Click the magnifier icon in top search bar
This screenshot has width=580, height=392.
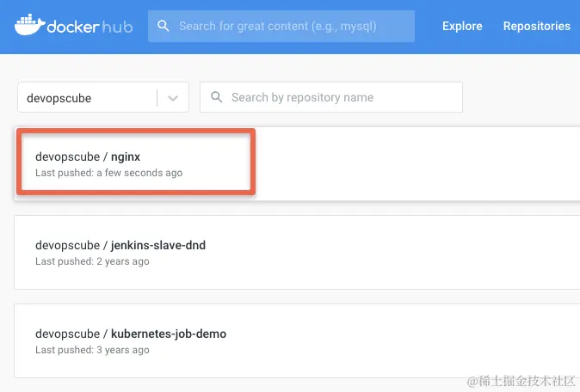coord(164,26)
